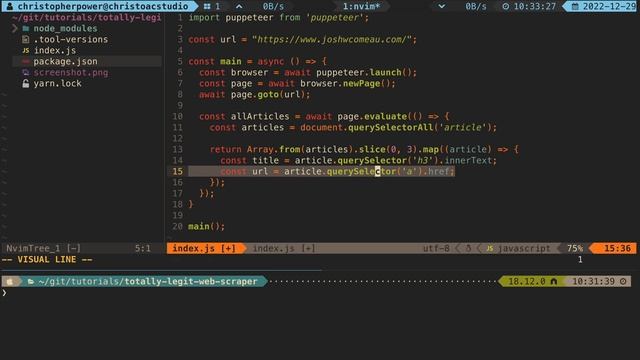
Task: Click the javascript filetype label
Action: 524,248
